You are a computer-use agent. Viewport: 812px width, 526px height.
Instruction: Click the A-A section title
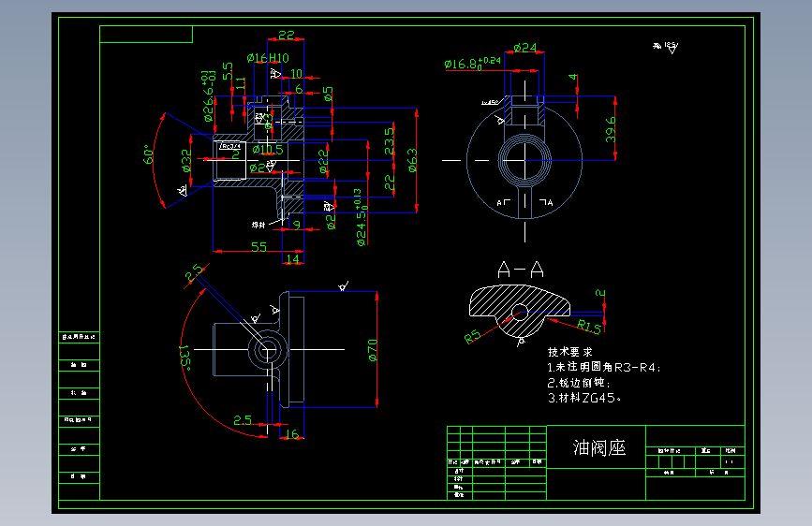(521, 270)
